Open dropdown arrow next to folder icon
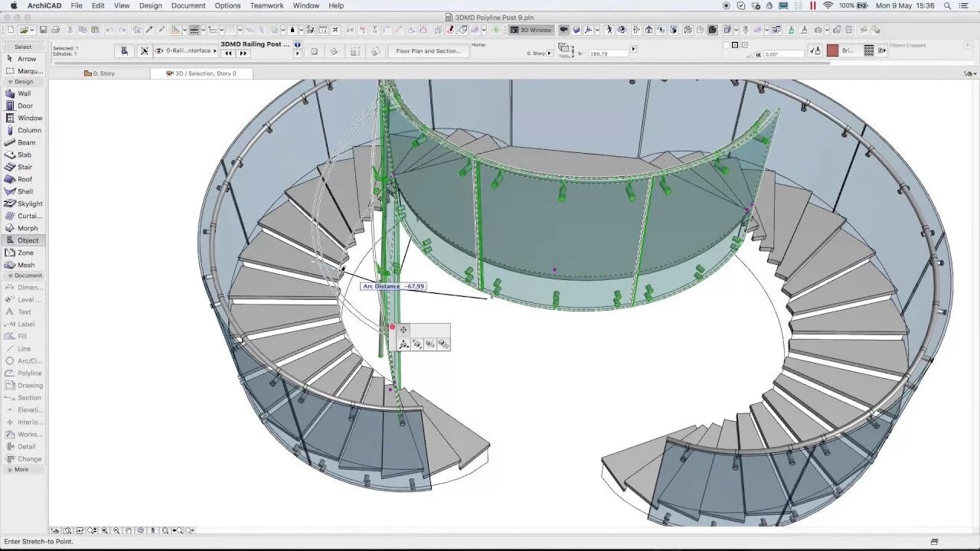The image size is (980, 551). [32, 30]
